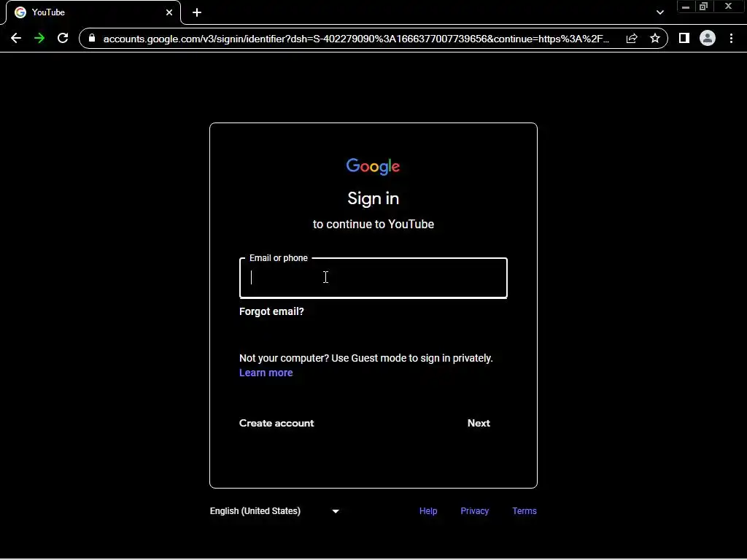Screen dimensions: 747x560
Task: Open the Privacy link
Action: [x=474, y=511]
